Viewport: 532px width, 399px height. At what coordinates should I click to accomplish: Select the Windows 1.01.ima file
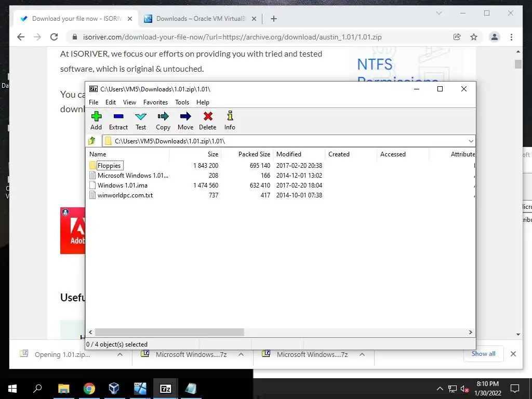point(123,185)
